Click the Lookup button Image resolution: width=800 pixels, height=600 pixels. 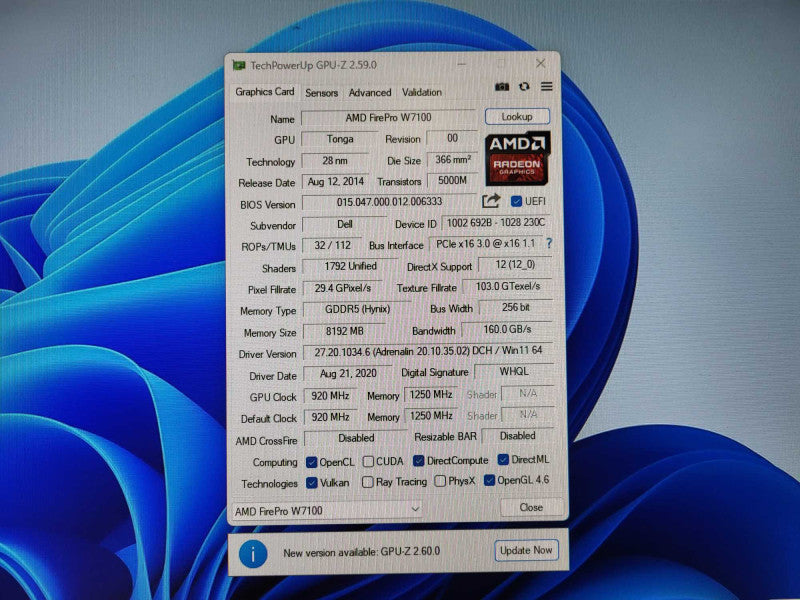click(x=517, y=117)
